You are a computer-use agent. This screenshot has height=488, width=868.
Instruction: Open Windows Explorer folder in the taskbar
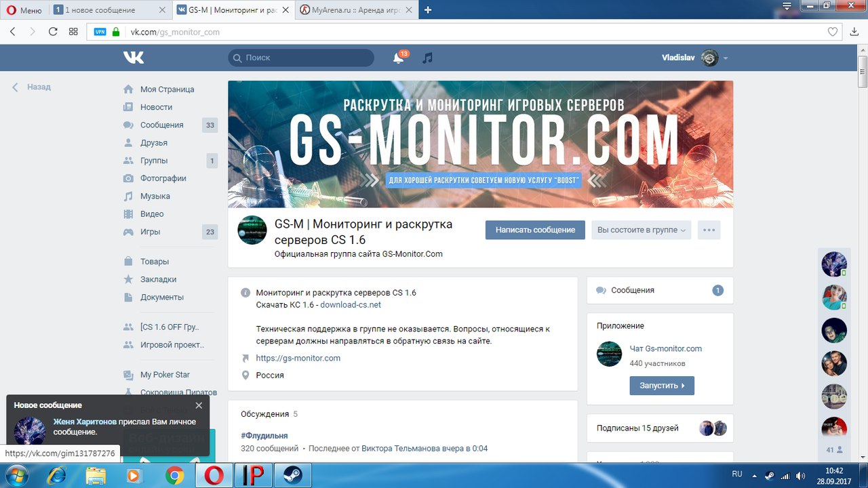coord(96,476)
